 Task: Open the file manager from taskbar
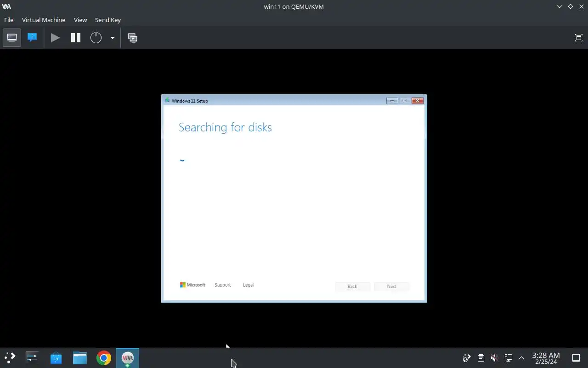tap(80, 358)
